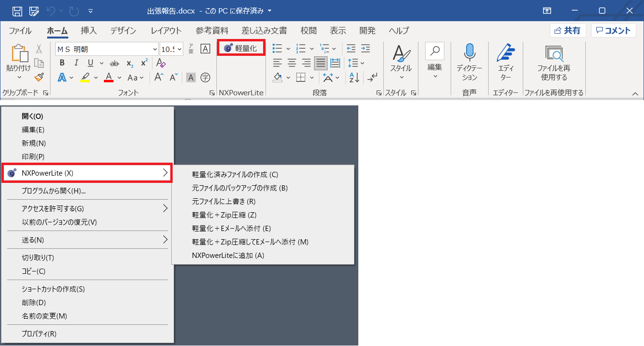
Task: Decrease paragraph indent
Action: pyautogui.click(x=351, y=49)
